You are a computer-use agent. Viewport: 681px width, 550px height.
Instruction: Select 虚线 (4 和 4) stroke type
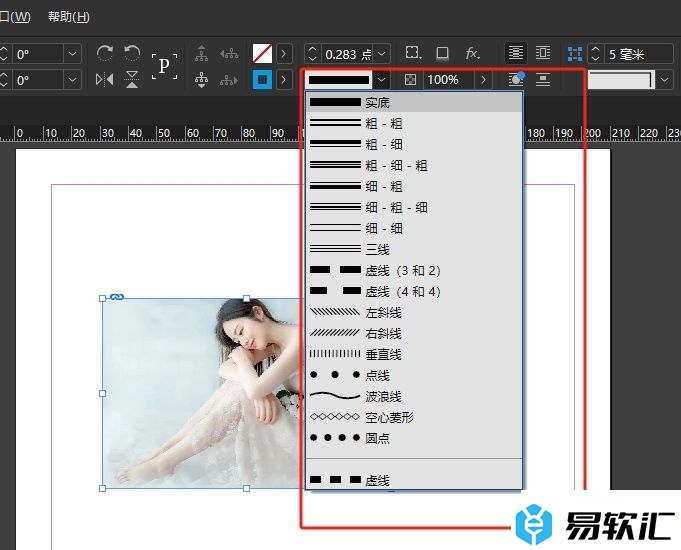coord(414,291)
